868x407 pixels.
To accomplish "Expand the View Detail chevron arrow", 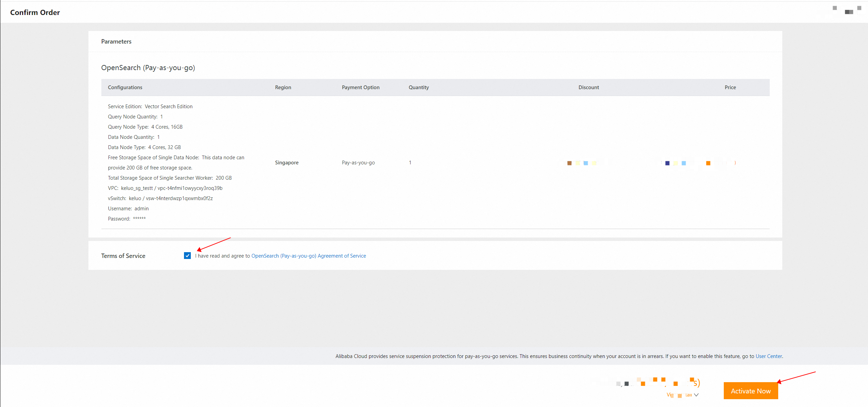I will pyautogui.click(x=696, y=395).
